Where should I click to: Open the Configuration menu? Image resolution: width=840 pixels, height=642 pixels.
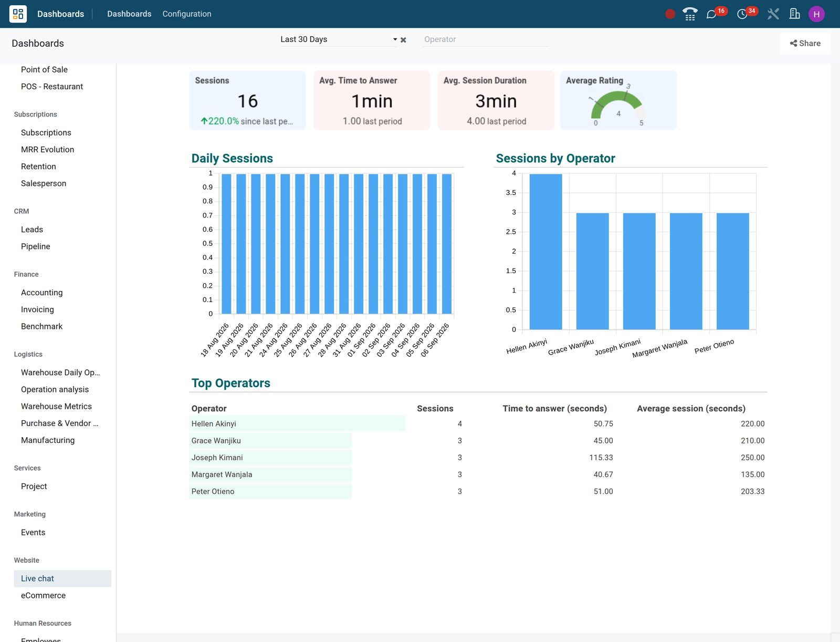pyautogui.click(x=187, y=14)
